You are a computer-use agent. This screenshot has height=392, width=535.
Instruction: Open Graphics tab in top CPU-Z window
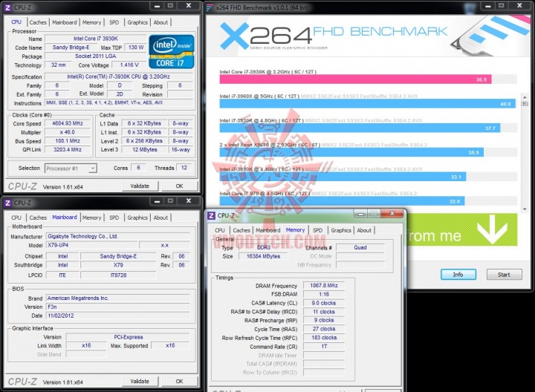(137, 22)
